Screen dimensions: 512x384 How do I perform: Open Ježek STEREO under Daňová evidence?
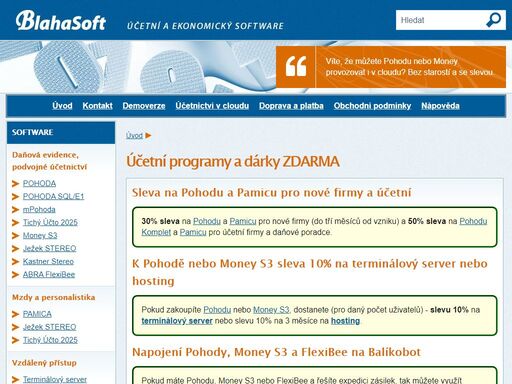coord(49,249)
